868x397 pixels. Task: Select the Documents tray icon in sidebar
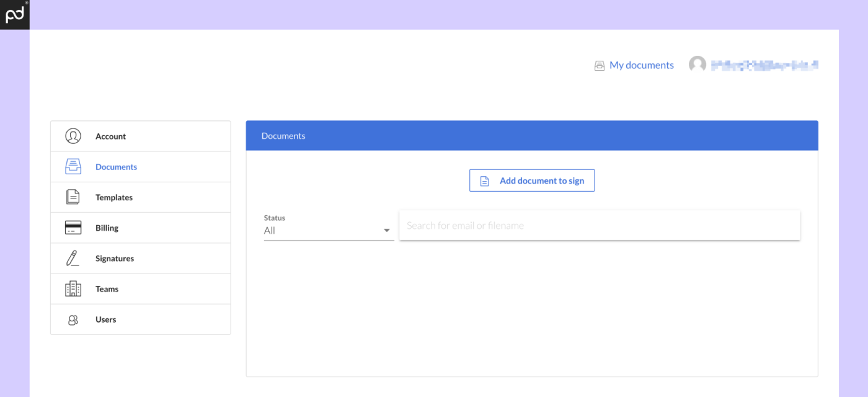73,166
